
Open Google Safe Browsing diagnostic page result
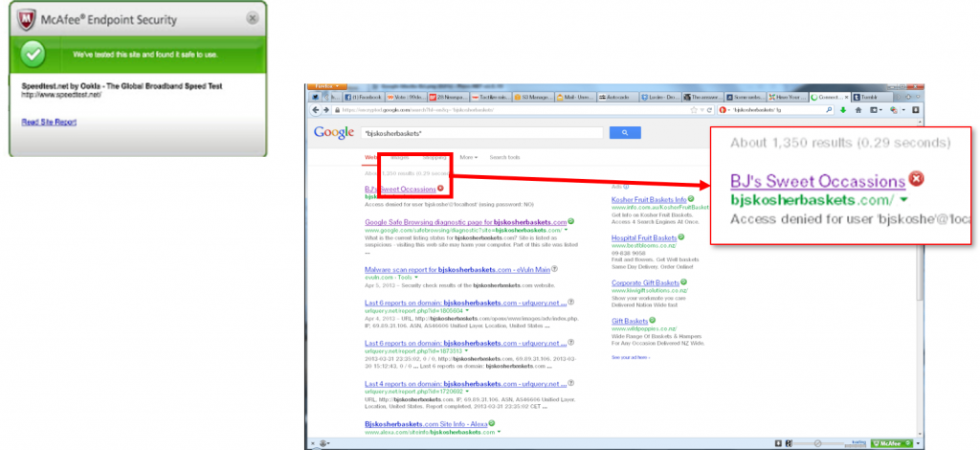pyautogui.click(x=466, y=222)
